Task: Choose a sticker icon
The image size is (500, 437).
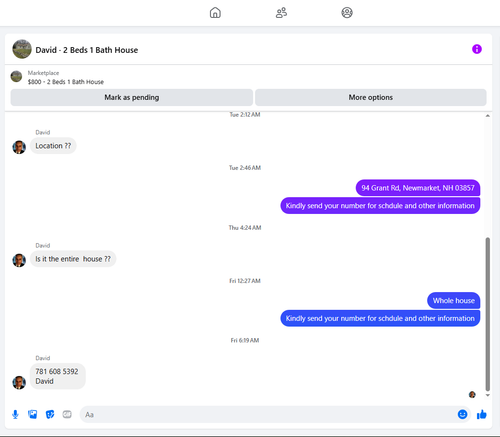Action: pyautogui.click(x=50, y=414)
